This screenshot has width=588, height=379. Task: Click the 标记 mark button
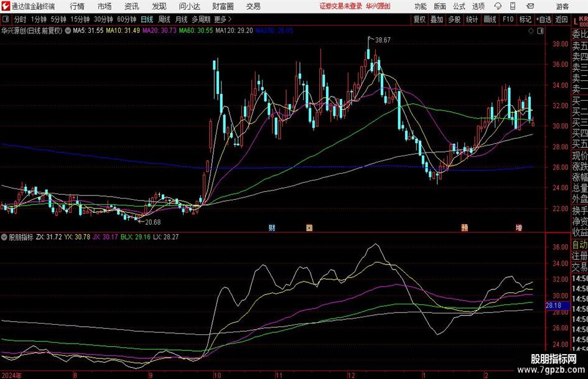(x=525, y=19)
